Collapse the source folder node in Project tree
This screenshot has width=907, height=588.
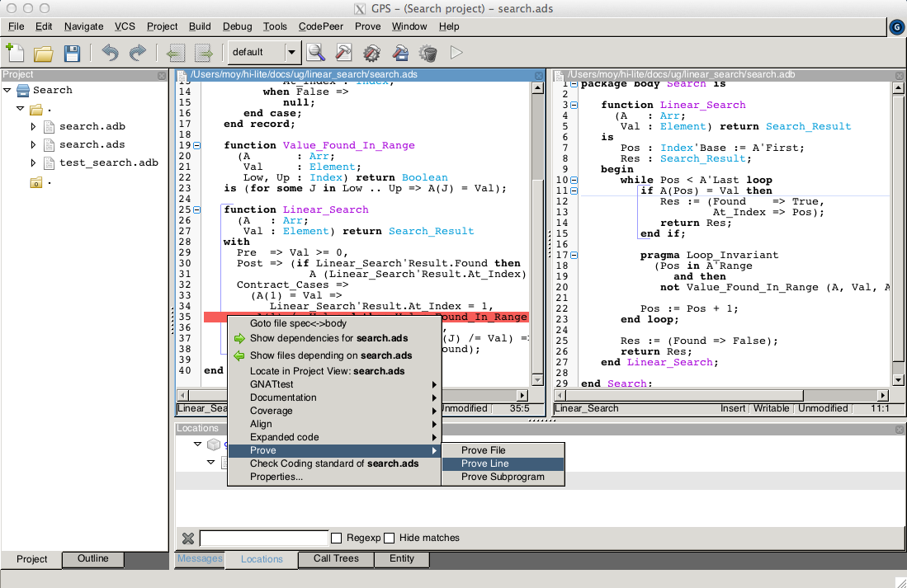pos(21,109)
